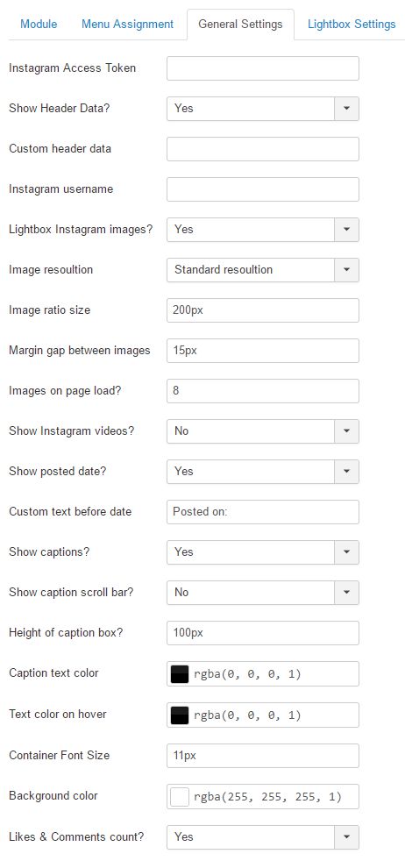Open the Menu Assignment tab
Image resolution: width=405 pixels, height=868 pixels.
127,25
